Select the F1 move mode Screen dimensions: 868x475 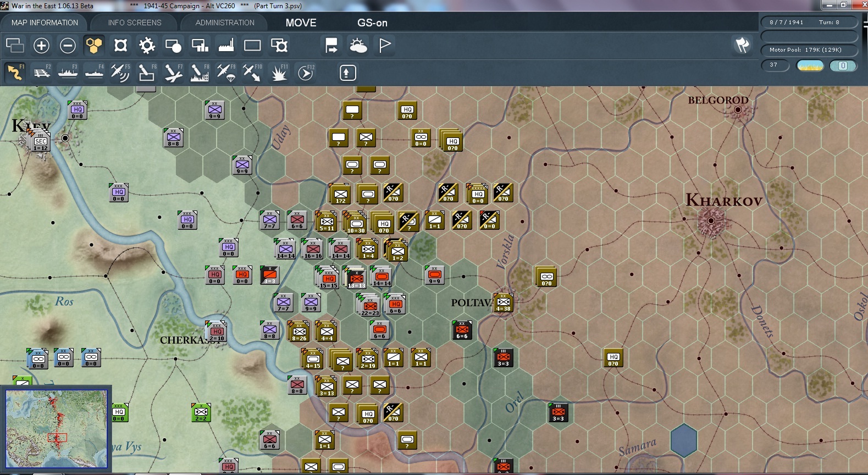click(x=15, y=73)
